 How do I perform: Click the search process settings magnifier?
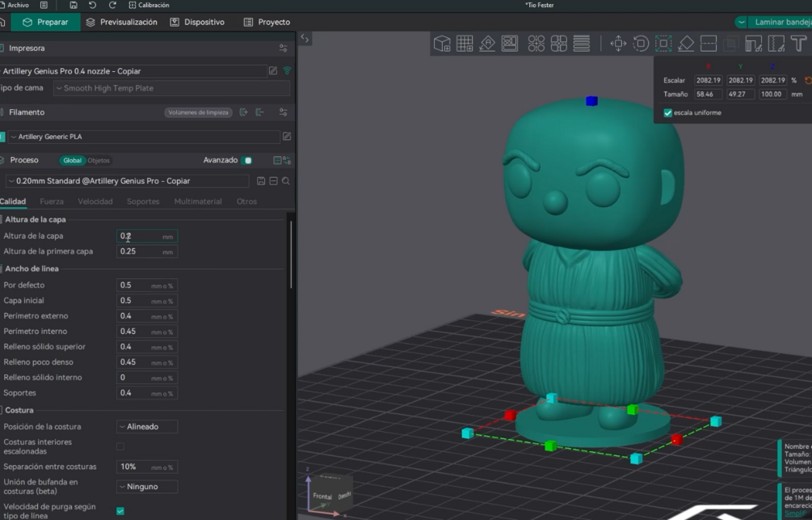coord(286,181)
